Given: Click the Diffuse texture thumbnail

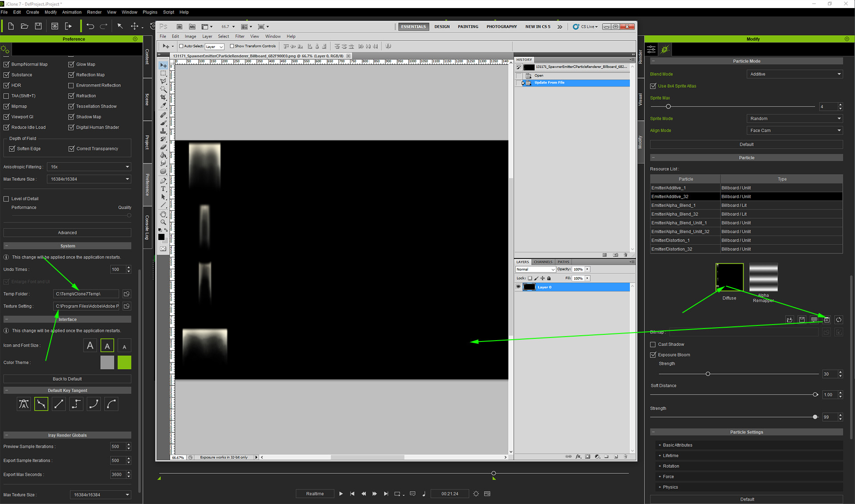Looking at the screenshot, I should (729, 277).
